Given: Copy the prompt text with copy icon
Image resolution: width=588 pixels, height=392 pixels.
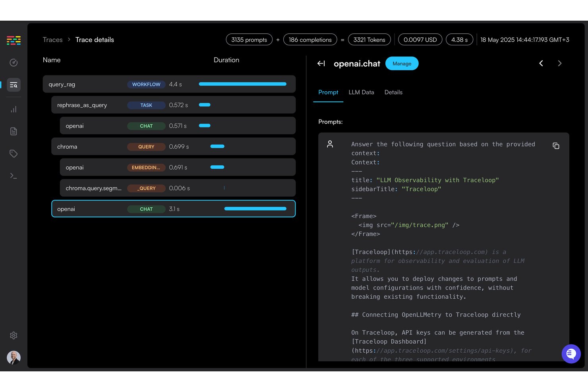Looking at the screenshot, I should (x=556, y=146).
